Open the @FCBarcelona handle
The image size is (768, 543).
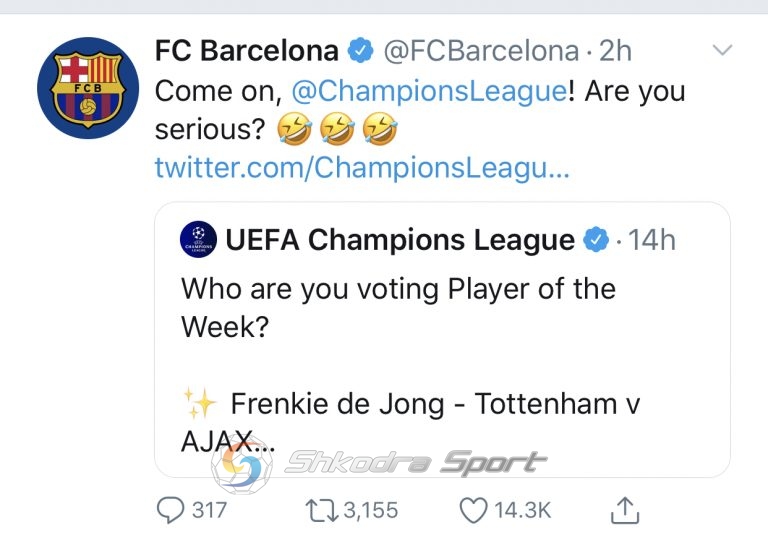click(x=481, y=51)
